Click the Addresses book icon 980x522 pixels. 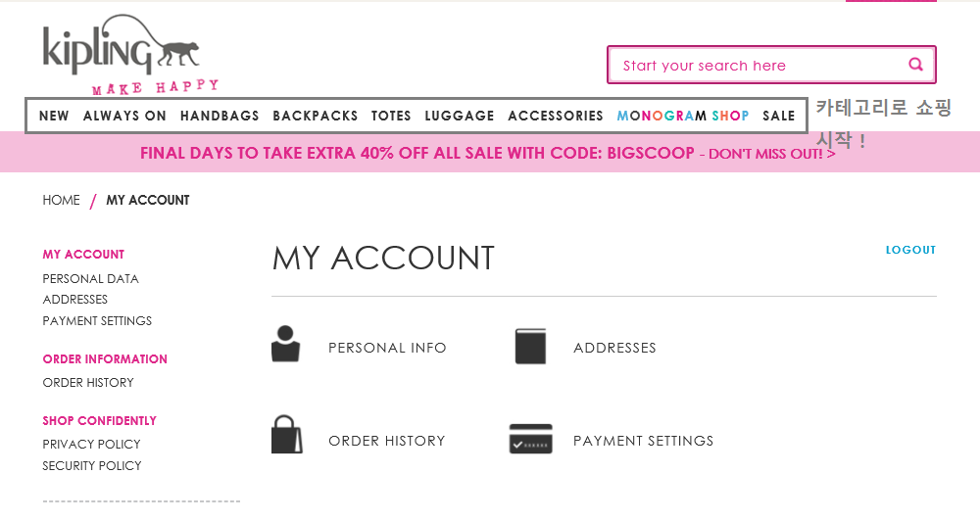530,347
